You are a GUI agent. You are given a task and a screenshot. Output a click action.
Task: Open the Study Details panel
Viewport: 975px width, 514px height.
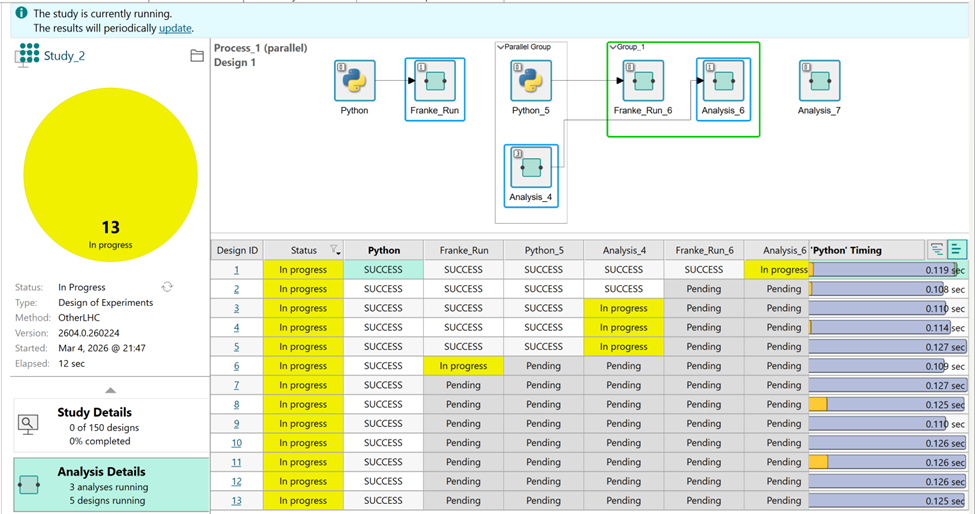pos(111,426)
